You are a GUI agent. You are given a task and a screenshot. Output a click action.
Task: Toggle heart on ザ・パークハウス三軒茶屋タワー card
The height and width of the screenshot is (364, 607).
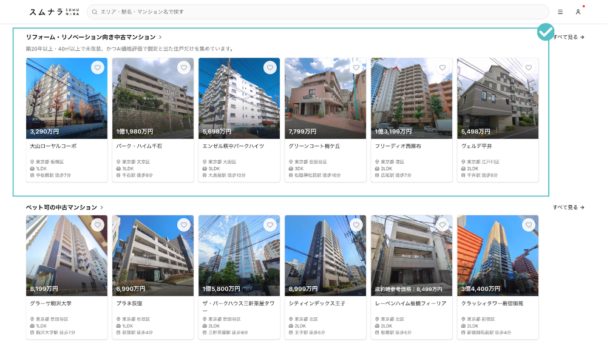(x=270, y=224)
